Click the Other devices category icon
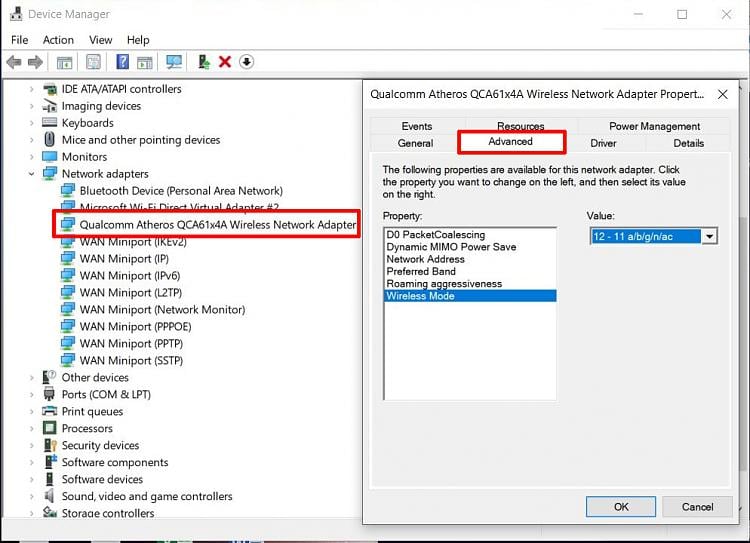Image resolution: width=750 pixels, height=543 pixels. [x=49, y=377]
